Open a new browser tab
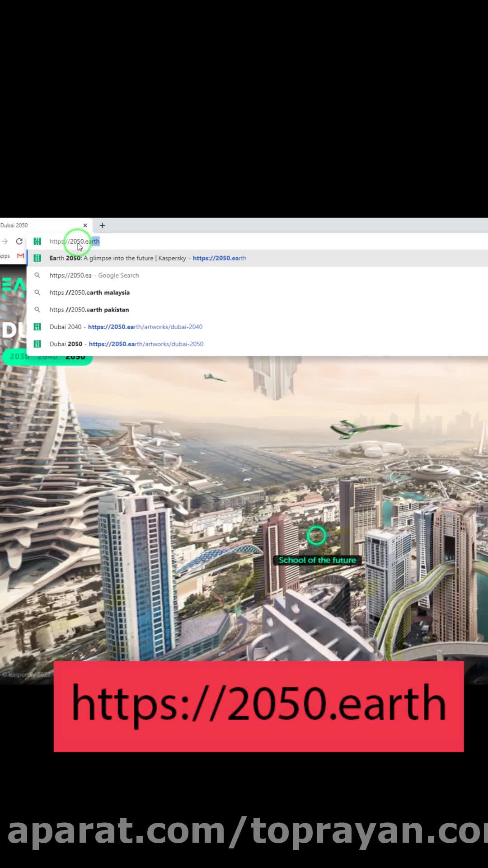This screenshot has width=488, height=868. tap(102, 225)
